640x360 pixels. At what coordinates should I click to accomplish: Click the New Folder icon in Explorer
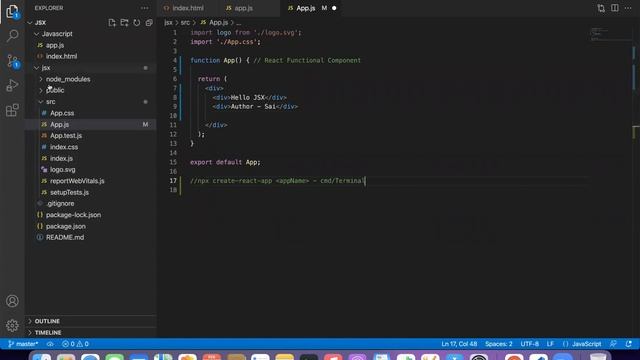click(124, 23)
